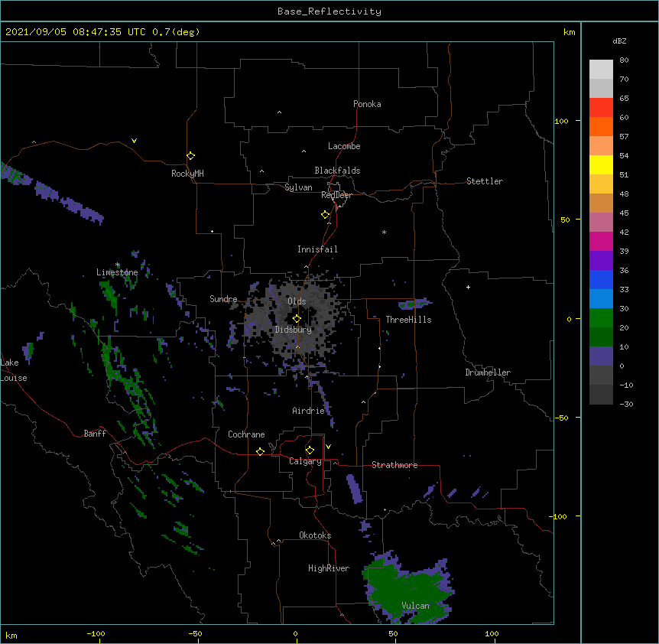Select the Didsbury label
The width and height of the screenshot is (659, 644).
point(294,330)
